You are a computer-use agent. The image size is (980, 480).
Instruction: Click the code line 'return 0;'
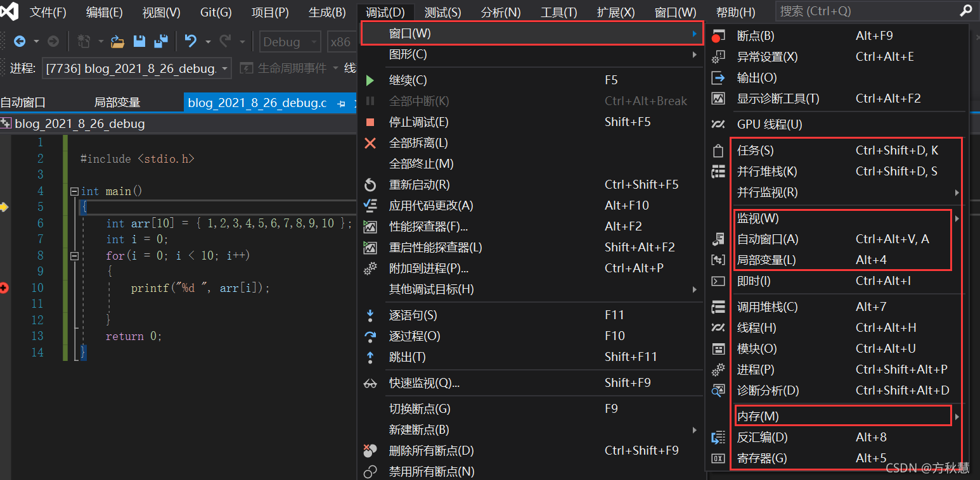[x=134, y=336]
